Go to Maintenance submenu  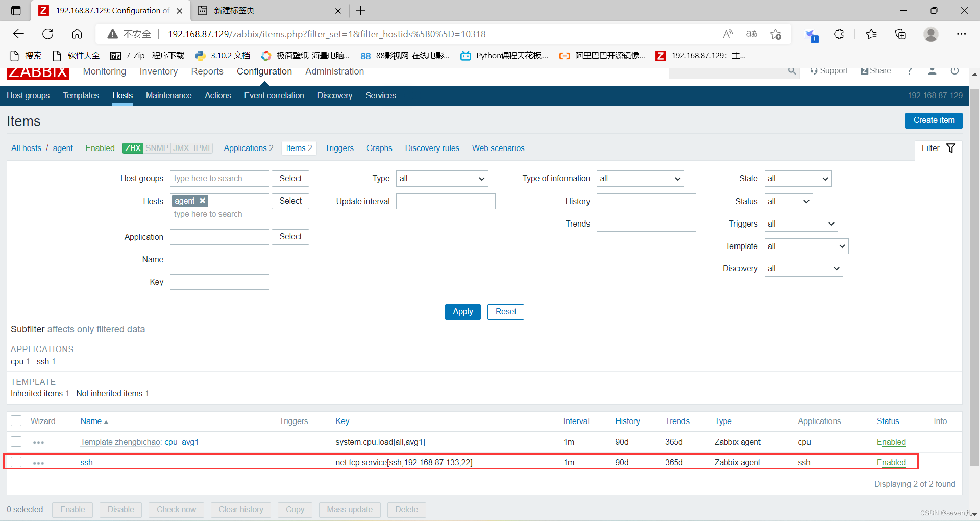click(169, 95)
